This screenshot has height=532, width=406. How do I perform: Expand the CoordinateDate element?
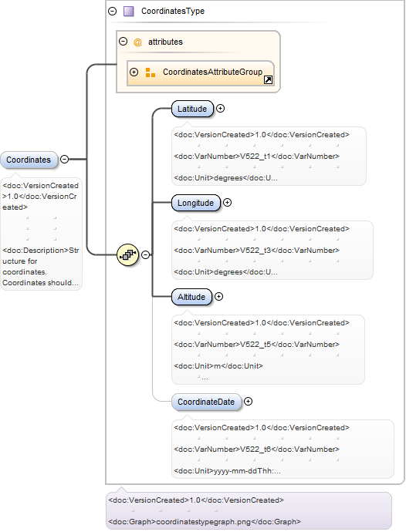tap(249, 402)
